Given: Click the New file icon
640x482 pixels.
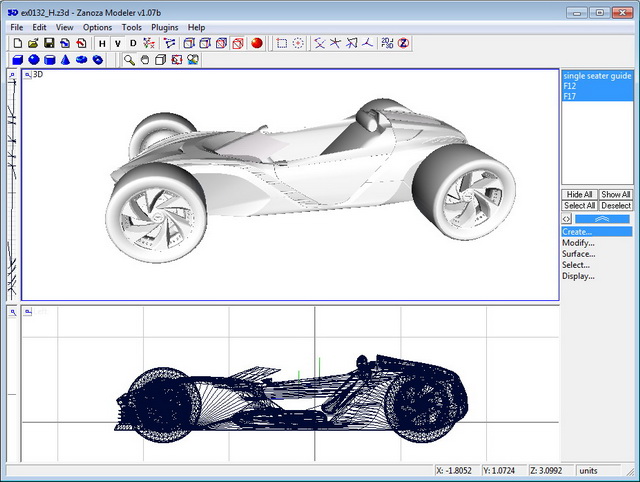Looking at the screenshot, I should click(18, 43).
